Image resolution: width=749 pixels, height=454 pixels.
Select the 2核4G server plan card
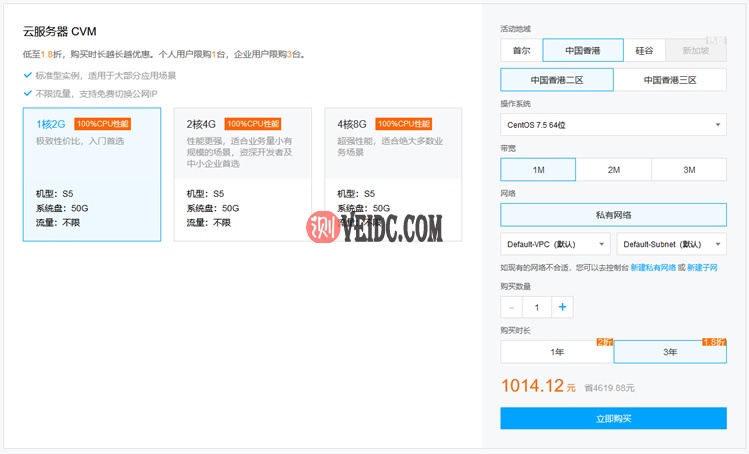[x=243, y=174]
